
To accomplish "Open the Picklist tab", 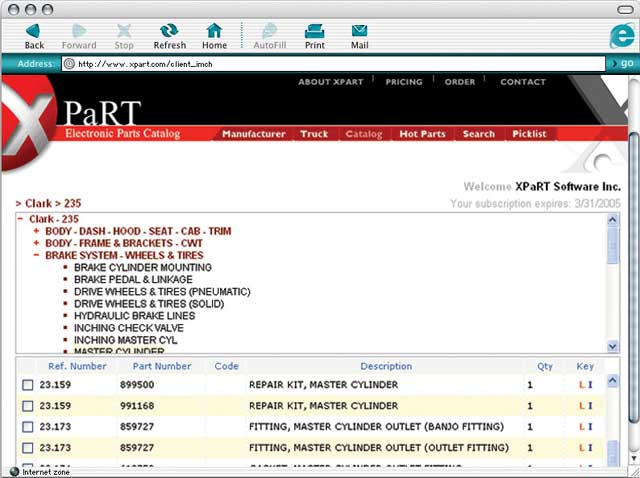I will [x=529, y=134].
